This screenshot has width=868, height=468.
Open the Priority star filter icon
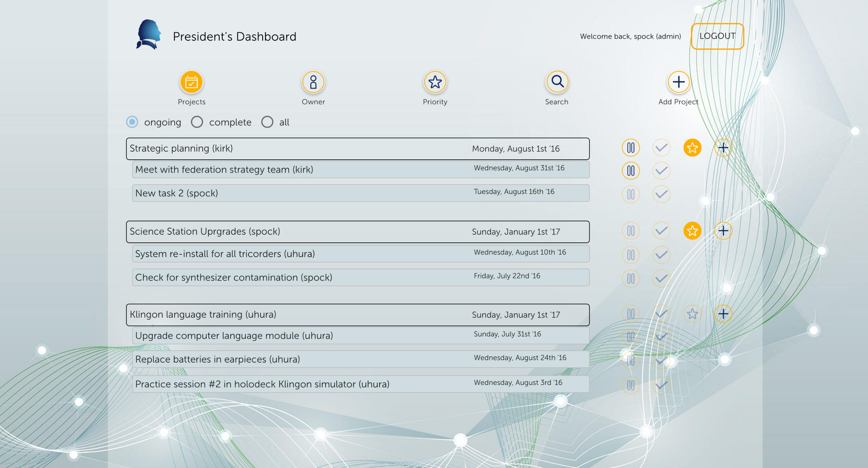[435, 82]
